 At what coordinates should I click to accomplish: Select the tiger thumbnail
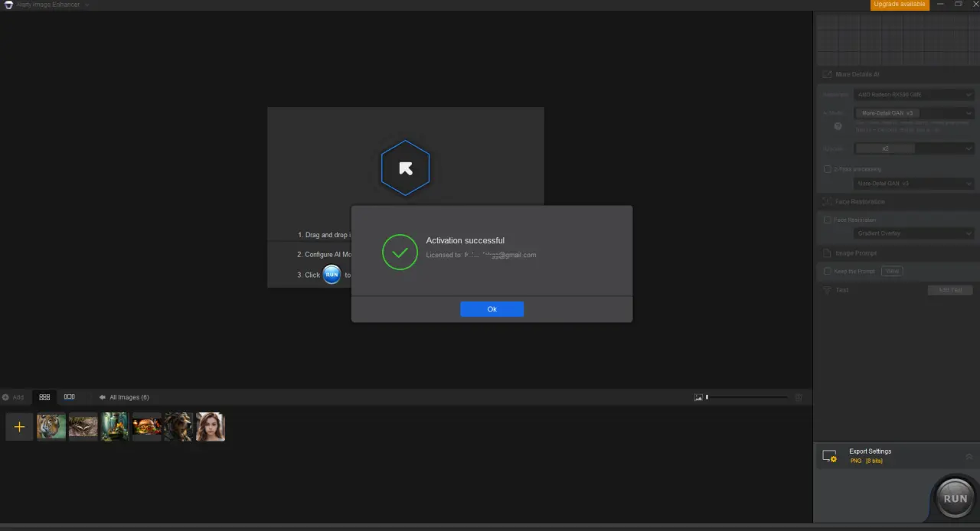pos(51,427)
